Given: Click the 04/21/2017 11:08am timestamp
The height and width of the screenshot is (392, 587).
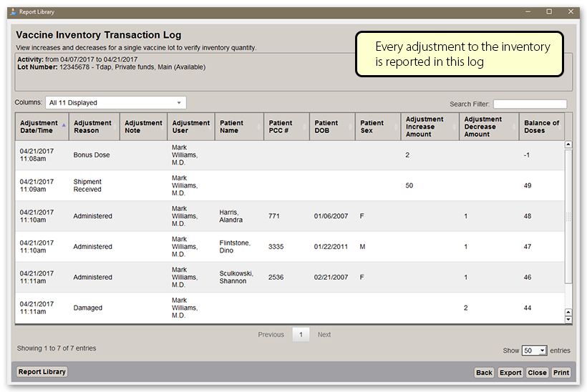Looking at the screenshot, I should click(37, 155).
